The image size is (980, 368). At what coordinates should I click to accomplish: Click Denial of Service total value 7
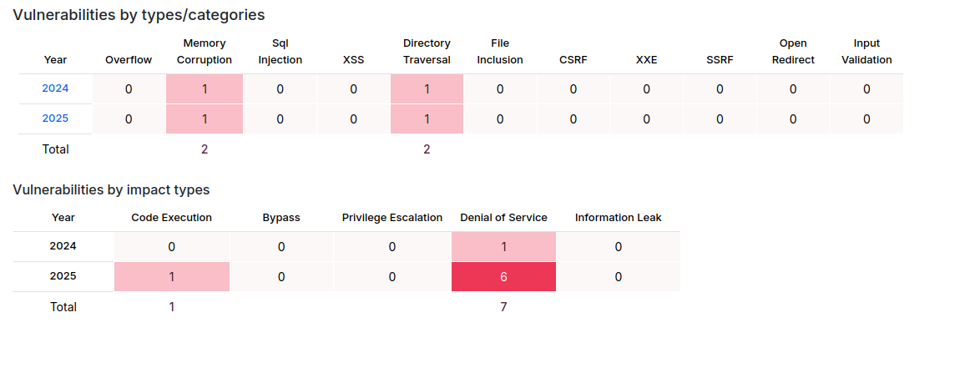click(503, 307)
